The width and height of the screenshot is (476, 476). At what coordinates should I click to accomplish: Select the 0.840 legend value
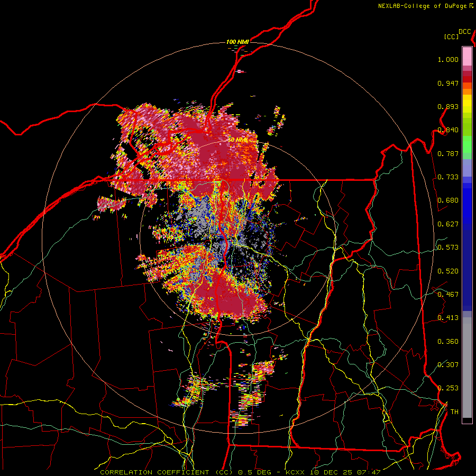[x=448, y=130]
